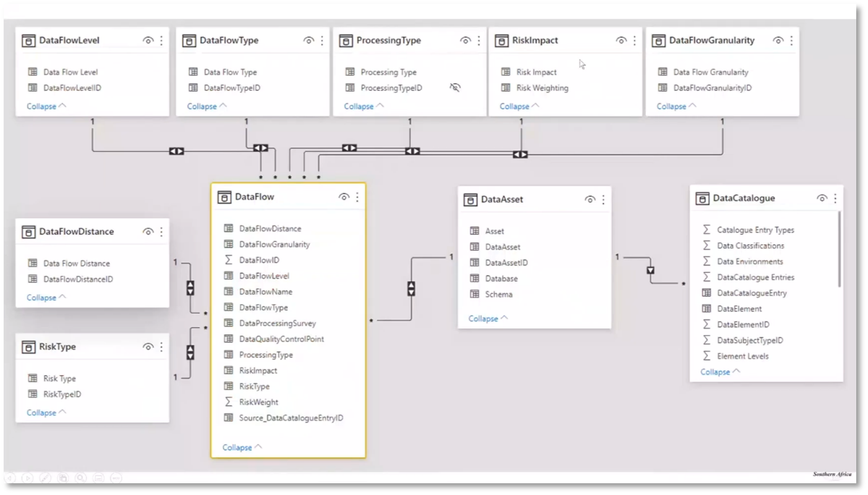Viewport: 868px width, 495px height.
Task: Open more options for DataFlowType table
Action: [x=322, y=41]
